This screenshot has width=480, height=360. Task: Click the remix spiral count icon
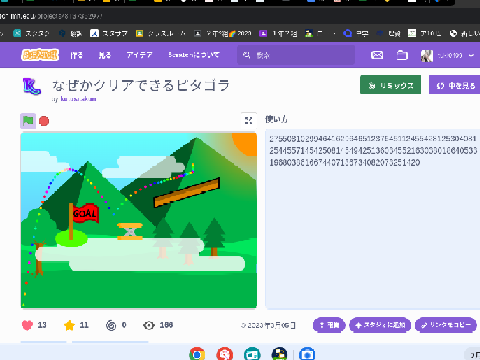(x=111, y=325)
